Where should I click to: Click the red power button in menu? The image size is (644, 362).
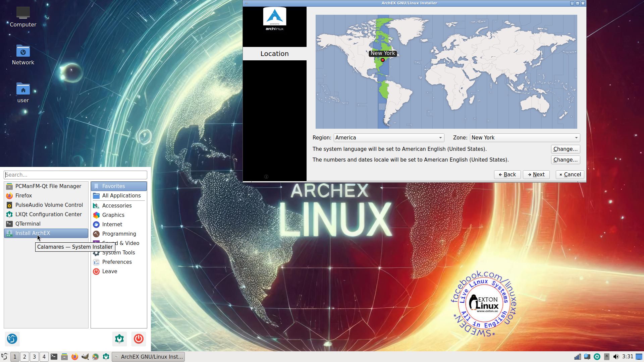139,339
